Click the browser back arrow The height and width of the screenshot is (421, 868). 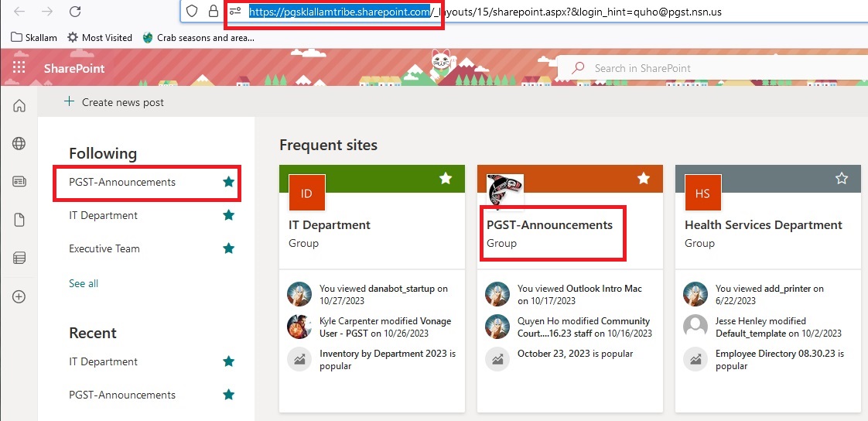point(19,11)
